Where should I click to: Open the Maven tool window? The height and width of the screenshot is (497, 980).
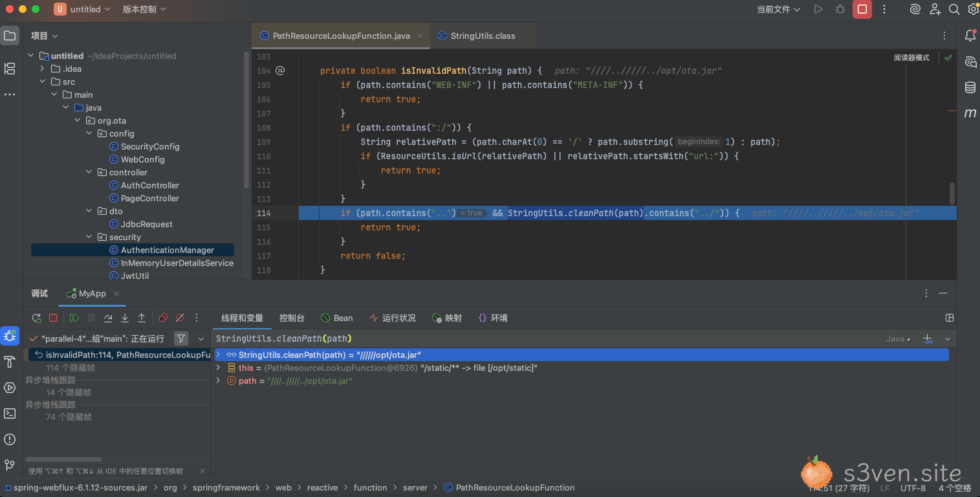coord(970,113)
